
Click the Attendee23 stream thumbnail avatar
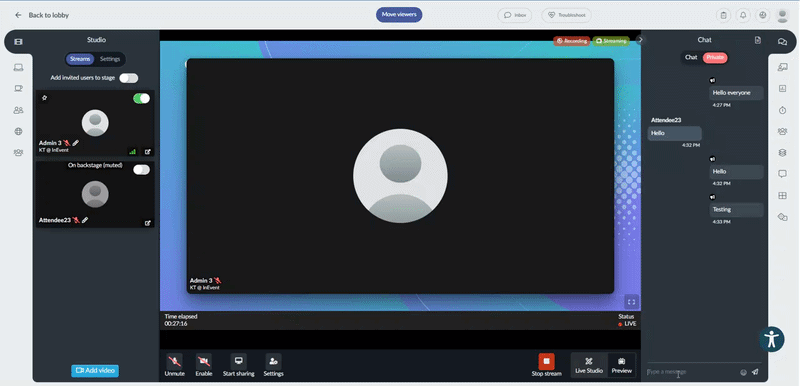pyautogui.click(x=95, y=194)
